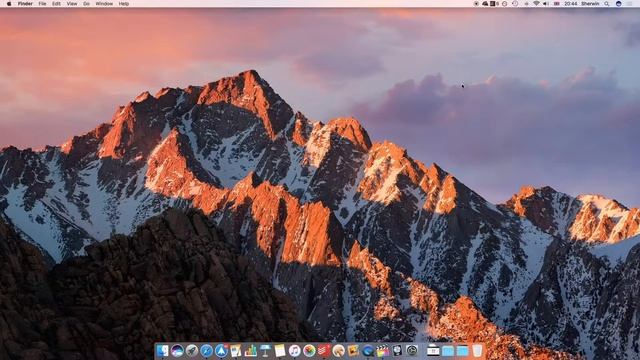
Task: Open the blue paper-plane mail app with red badge
Action: click(222, 351)
